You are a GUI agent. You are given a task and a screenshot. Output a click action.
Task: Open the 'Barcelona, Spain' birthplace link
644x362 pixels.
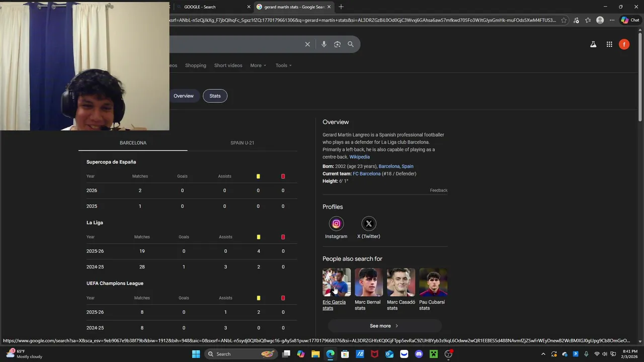pyautogui.click(x=396, y=166)
